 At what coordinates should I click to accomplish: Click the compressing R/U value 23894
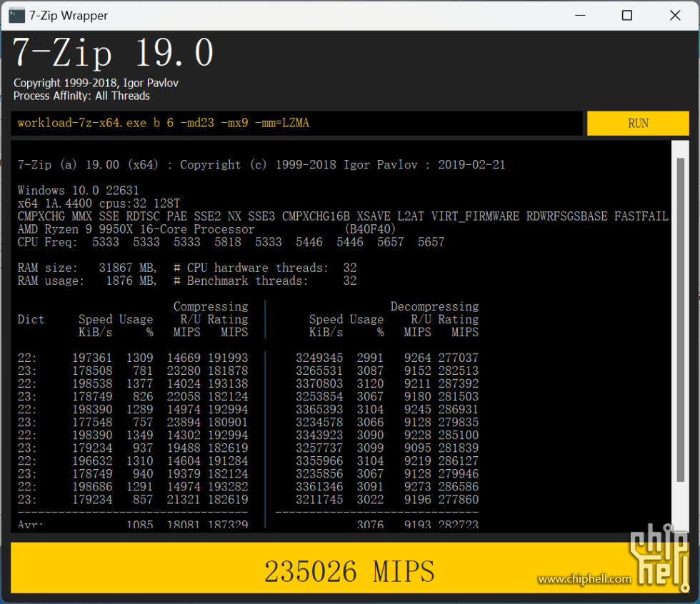pos(184,422)
